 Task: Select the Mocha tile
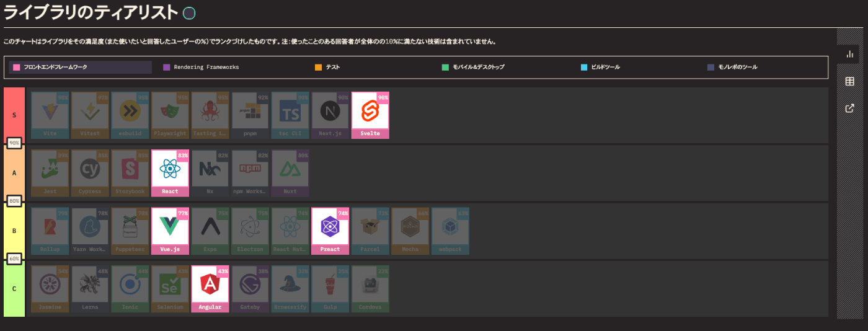click(410, 231)
